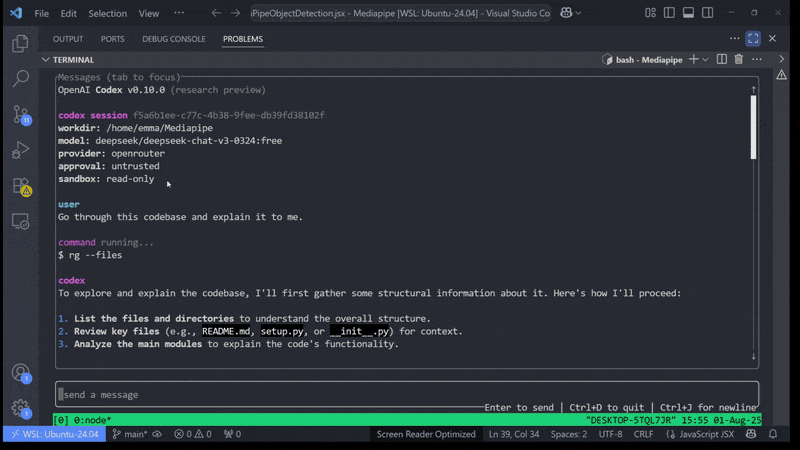
Task: Collapse the TERMINAL section
Action: point(45,60)
